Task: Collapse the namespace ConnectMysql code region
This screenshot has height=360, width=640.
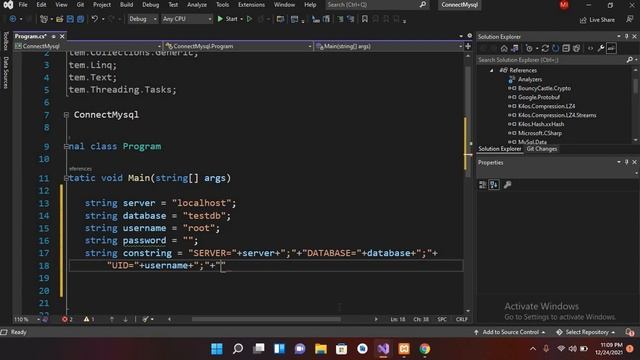Action: (x=66, y=115)
